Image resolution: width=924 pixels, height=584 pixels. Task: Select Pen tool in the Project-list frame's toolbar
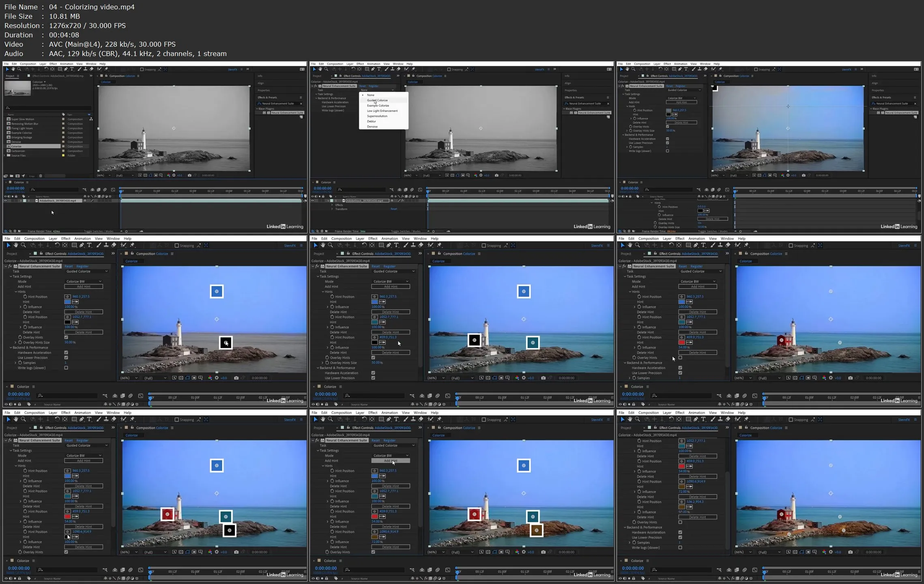point(66,69)
